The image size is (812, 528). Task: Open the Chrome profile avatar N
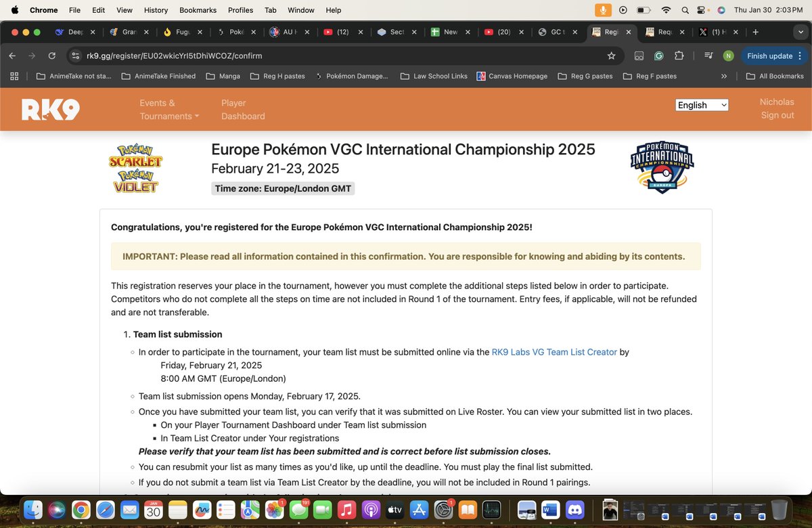coord(728,56)
